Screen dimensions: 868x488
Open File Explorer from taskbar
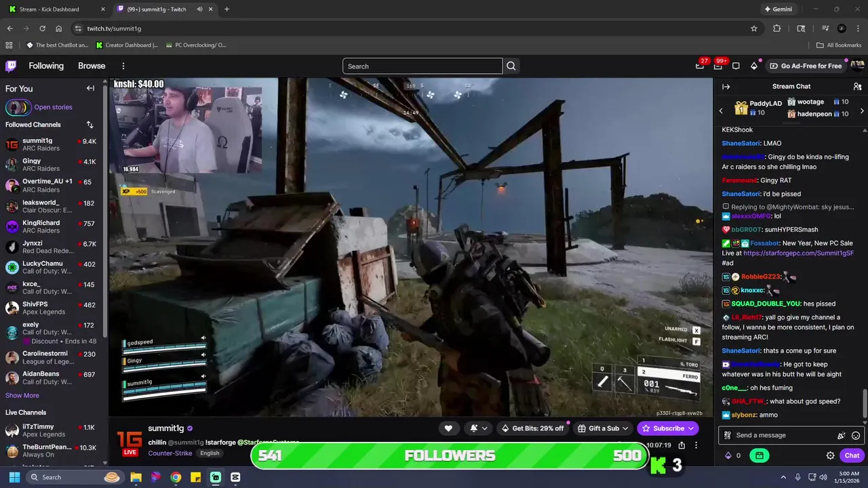click(136, 477)
